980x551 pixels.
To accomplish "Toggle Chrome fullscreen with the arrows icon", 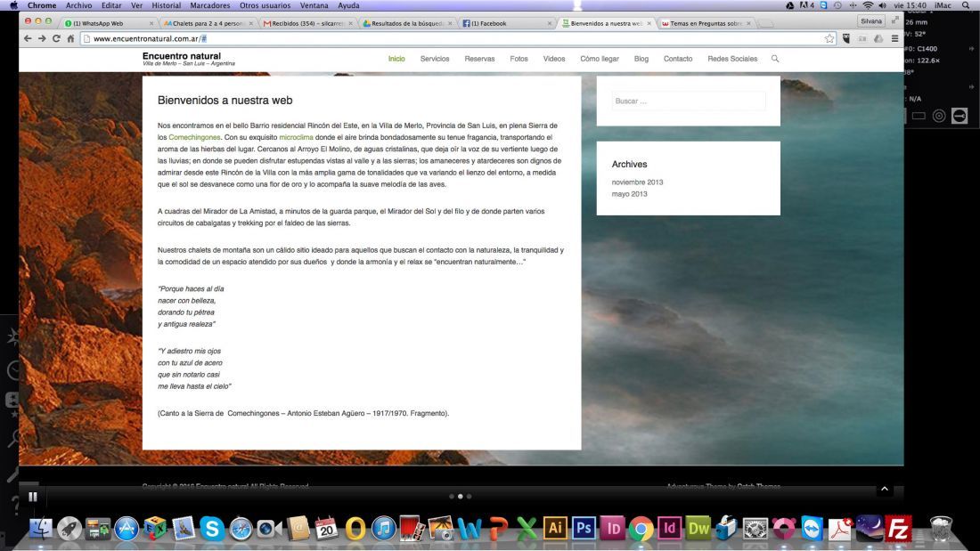I will (895, 20).
